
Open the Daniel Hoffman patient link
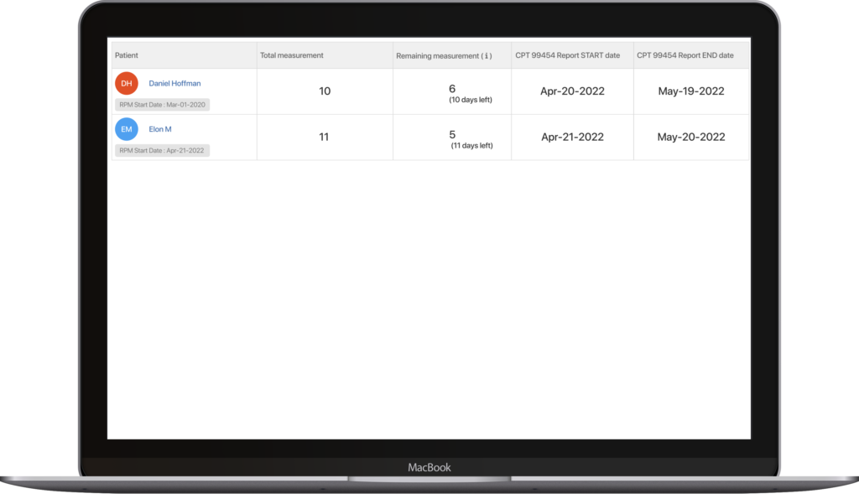pyautogui.click(x=174, y=83)
